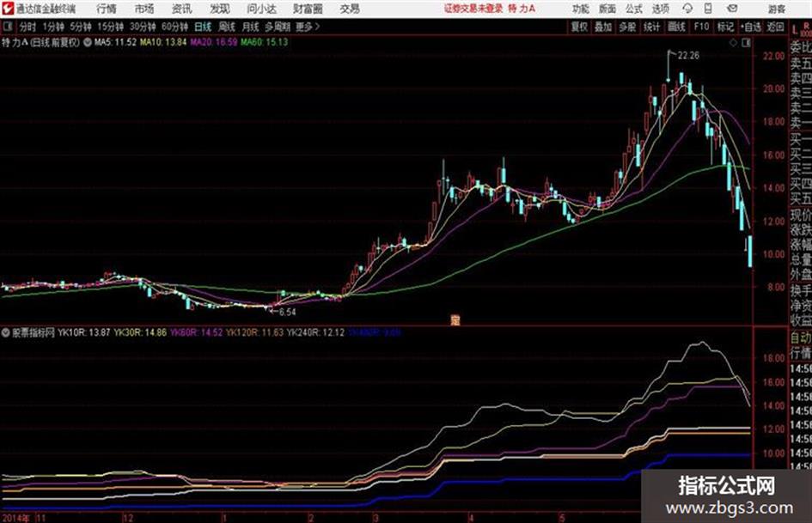Add stock via 自选 button
The height and width of the screenshot is (523, 812).
751,27
